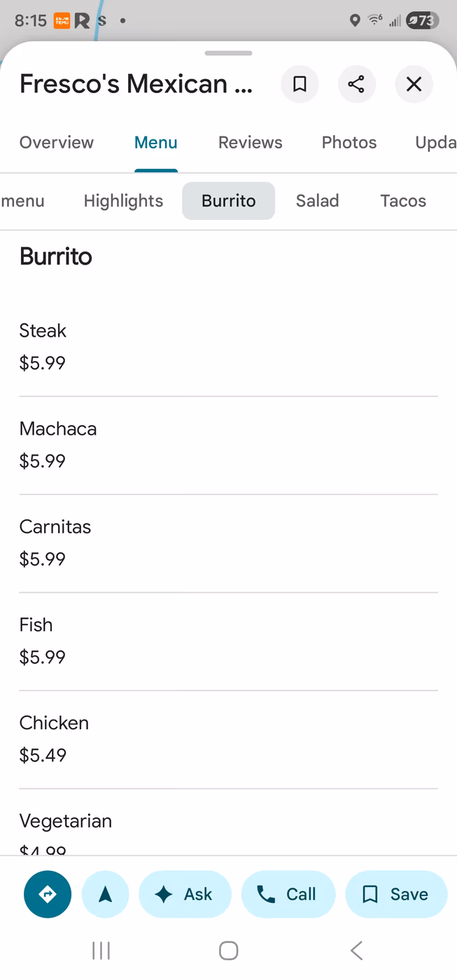Tap the bookmark icon beside restaurant title

pos(300,85)
